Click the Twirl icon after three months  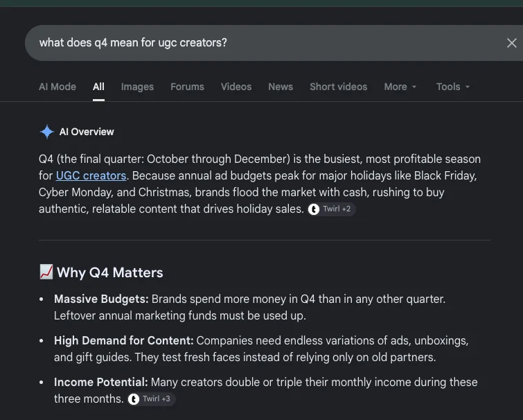(134, 399)
